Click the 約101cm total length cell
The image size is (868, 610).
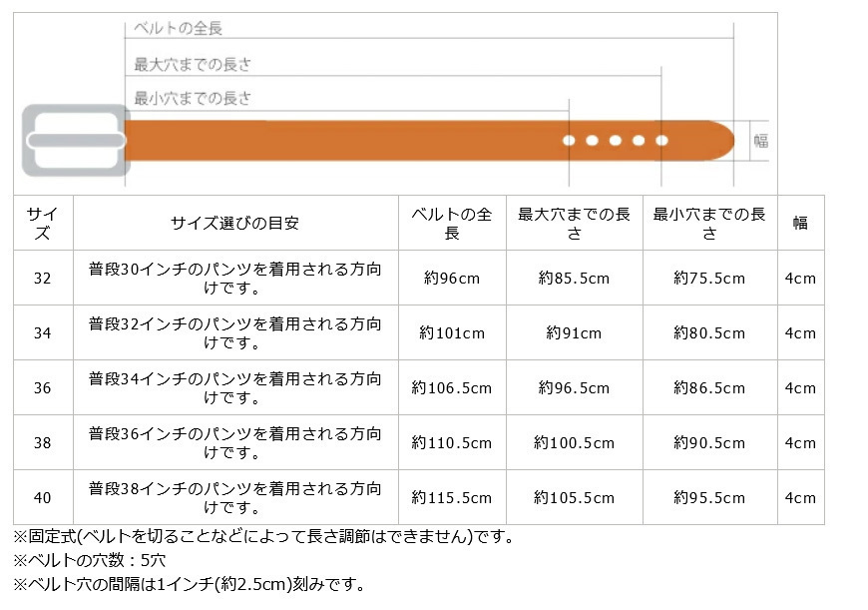tap(452, 333)
